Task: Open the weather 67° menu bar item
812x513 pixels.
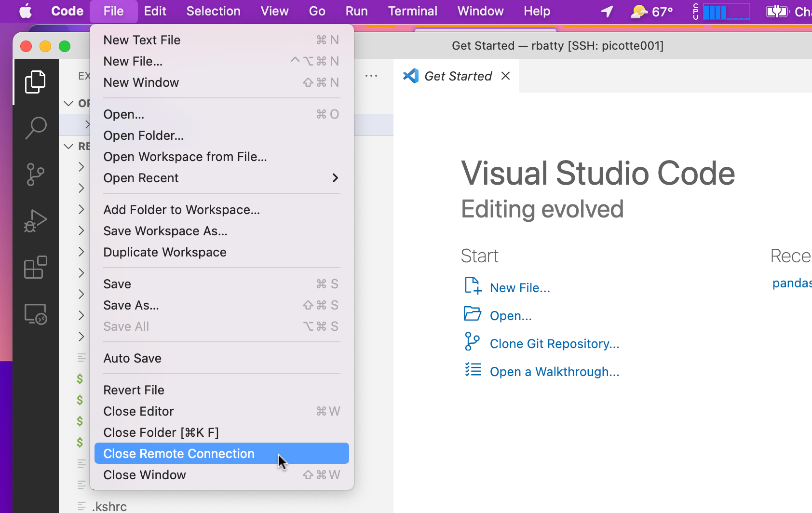Action: [x=652, y=11]
